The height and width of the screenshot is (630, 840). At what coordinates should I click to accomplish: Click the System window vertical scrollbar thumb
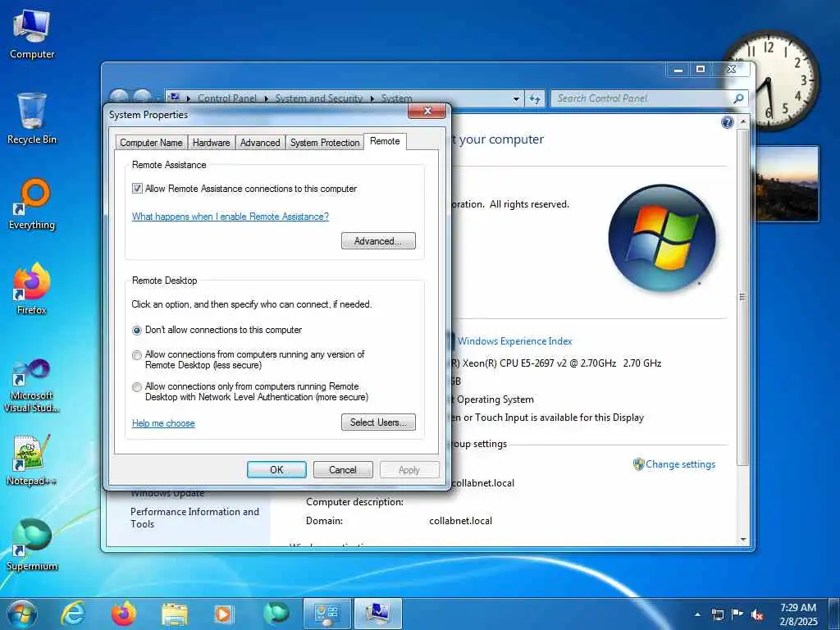(x=742, y=297)
